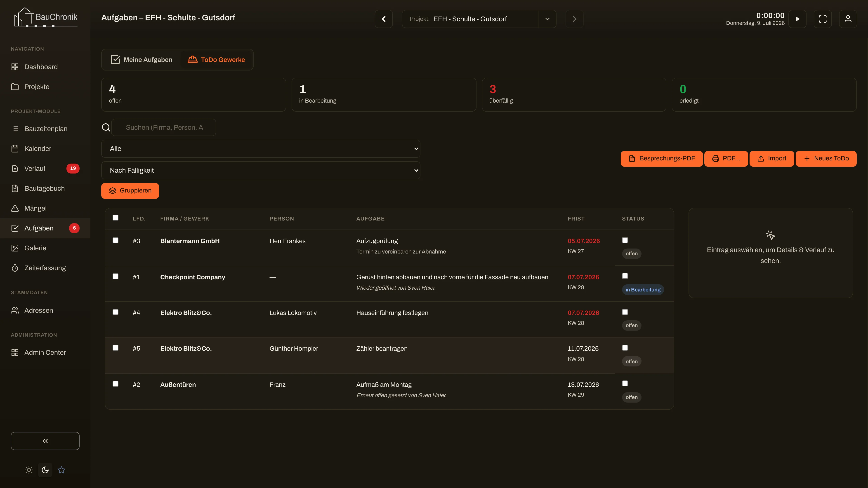
Task: Open the Mängel module
Action: (x=45, y=208)
